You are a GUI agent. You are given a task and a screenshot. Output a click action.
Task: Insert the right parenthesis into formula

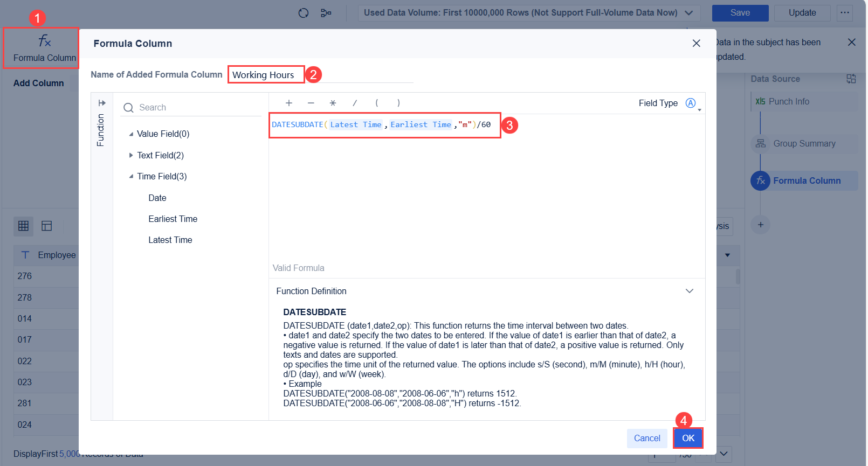pyautogui.click(x=398, y=103)
